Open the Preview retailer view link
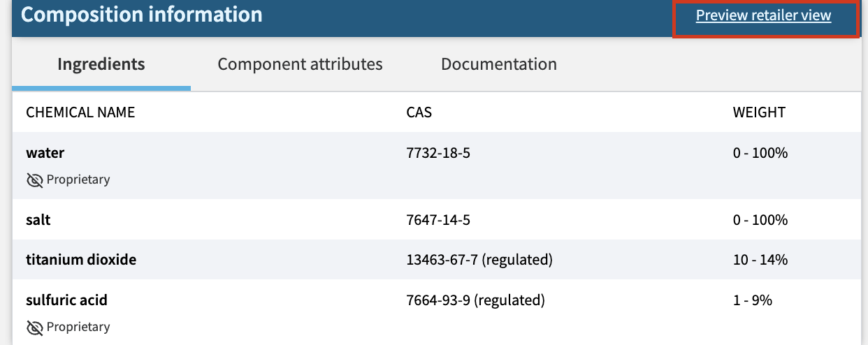The width and height of the screenshot is (868, 345). (763, 15)
